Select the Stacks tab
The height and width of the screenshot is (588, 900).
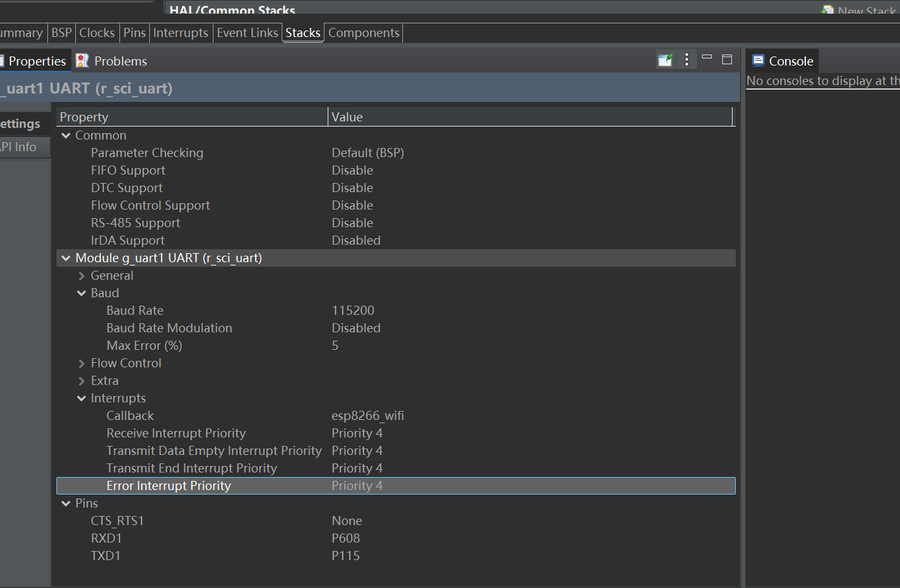pos(303,33)
